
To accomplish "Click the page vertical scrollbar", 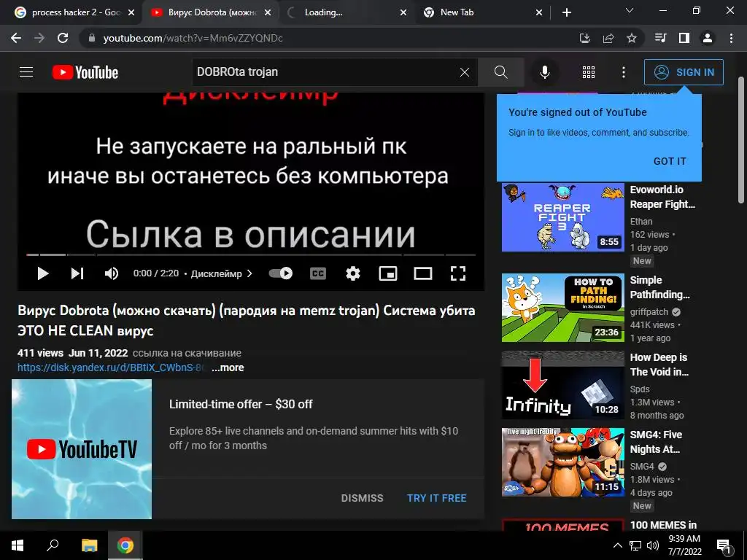I will [741, 140].
